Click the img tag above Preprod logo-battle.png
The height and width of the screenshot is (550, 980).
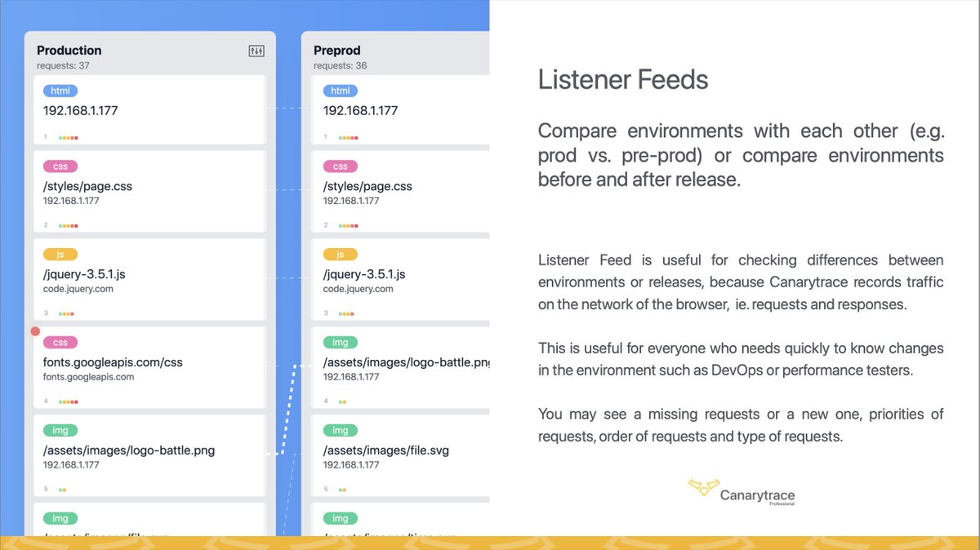tap(341, 343)
